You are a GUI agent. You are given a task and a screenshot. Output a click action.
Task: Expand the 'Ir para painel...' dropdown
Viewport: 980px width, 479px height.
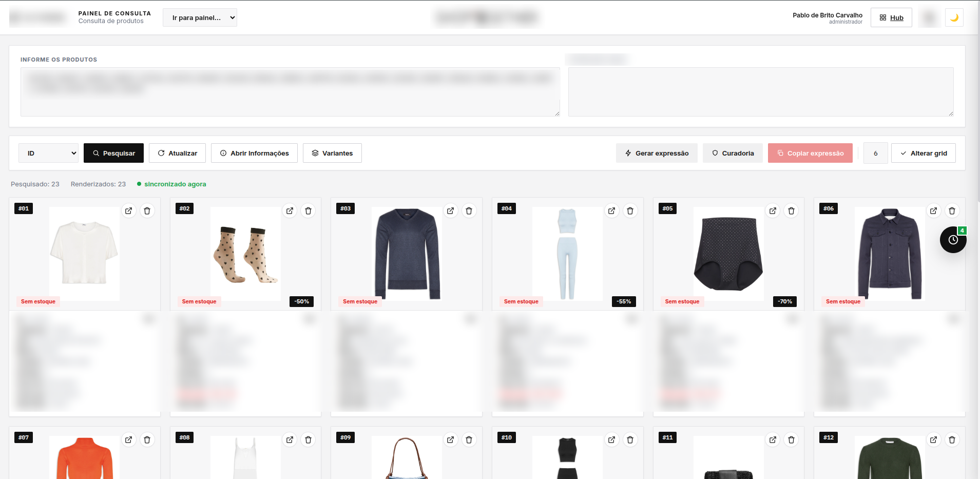coord(200,17)
